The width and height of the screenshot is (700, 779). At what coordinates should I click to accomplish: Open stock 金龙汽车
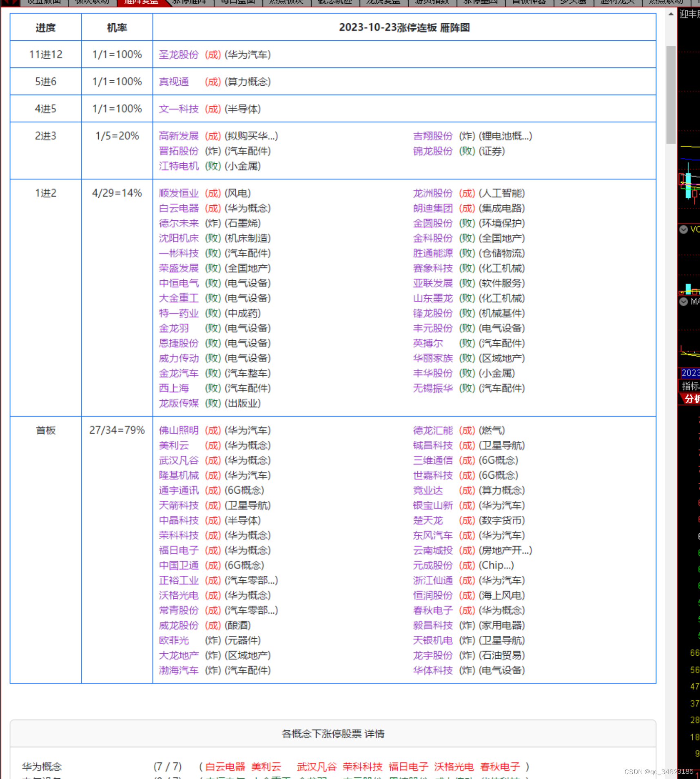[179, 373]
